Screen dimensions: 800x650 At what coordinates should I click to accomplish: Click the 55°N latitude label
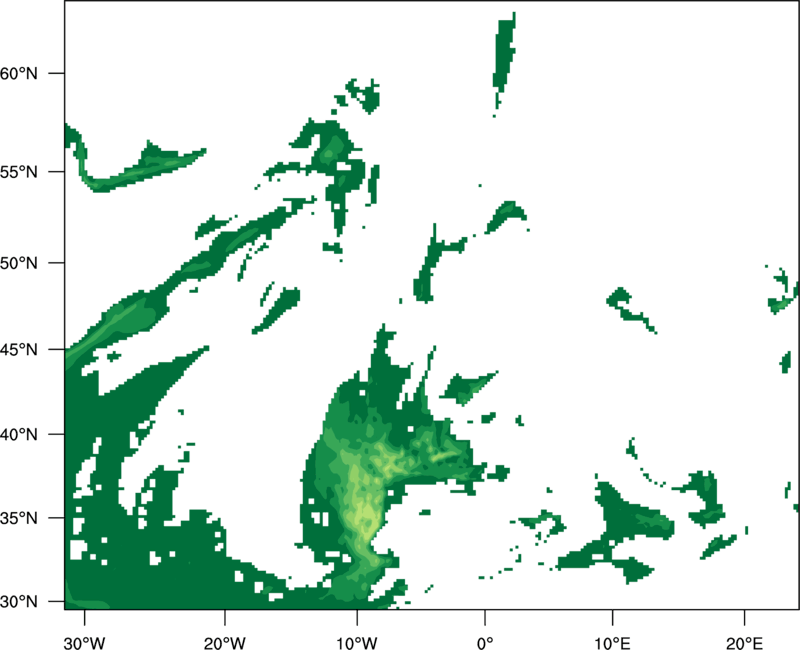19,172
